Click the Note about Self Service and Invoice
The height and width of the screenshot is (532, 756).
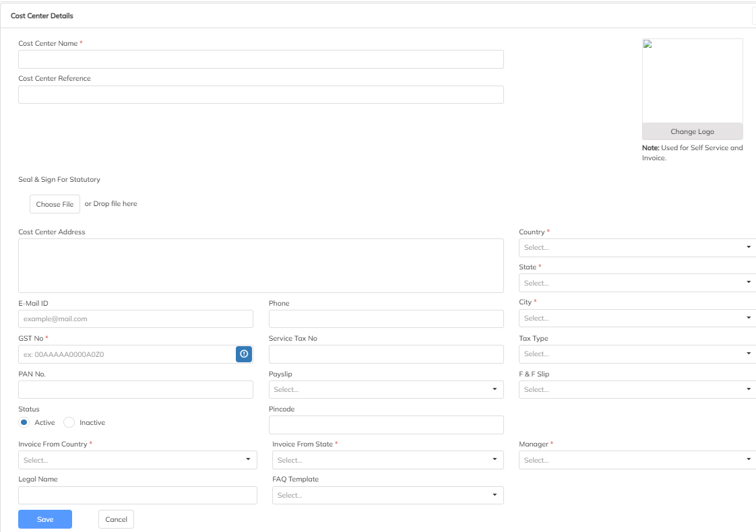(x=693, y=153)
